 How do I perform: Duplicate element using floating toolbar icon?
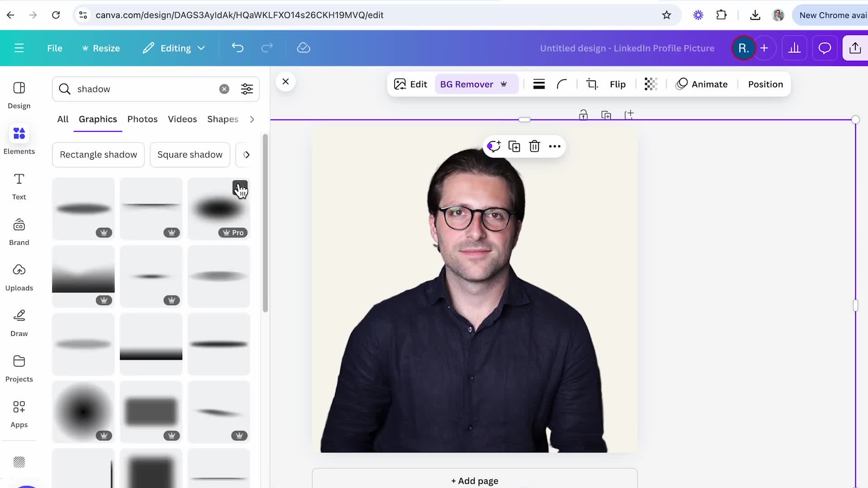tap(514, 146)
